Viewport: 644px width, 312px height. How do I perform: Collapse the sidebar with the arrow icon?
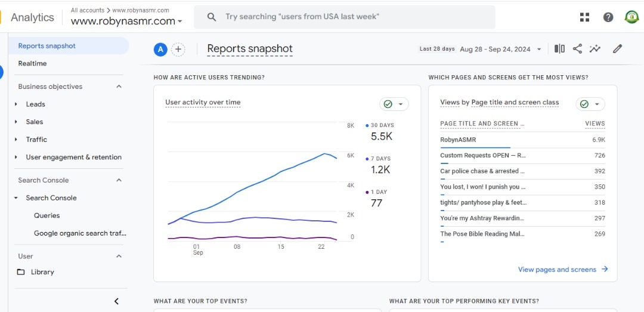[x=116, y=301]
